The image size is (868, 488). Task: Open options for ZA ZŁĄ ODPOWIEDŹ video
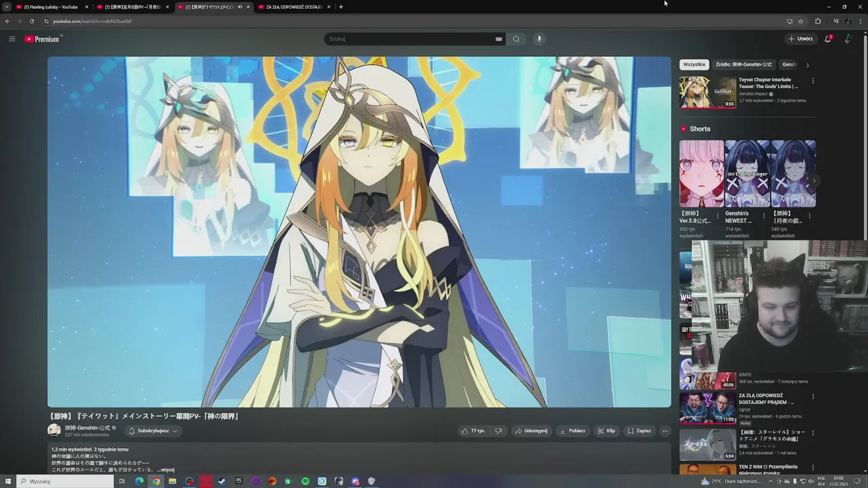[x=812, y=396]
